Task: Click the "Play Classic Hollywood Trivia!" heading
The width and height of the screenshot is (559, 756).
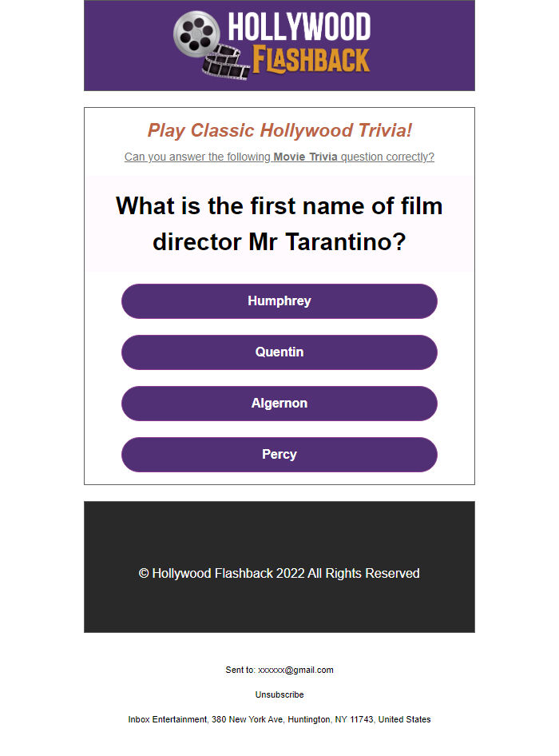Action: [279, 131]
